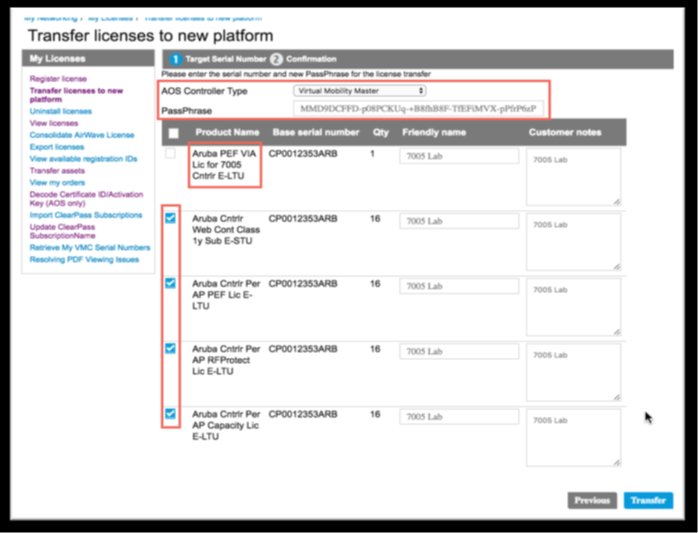The image size is (698, 533).
Task: Select step 2 Confirmation
Action: (303, 59)
